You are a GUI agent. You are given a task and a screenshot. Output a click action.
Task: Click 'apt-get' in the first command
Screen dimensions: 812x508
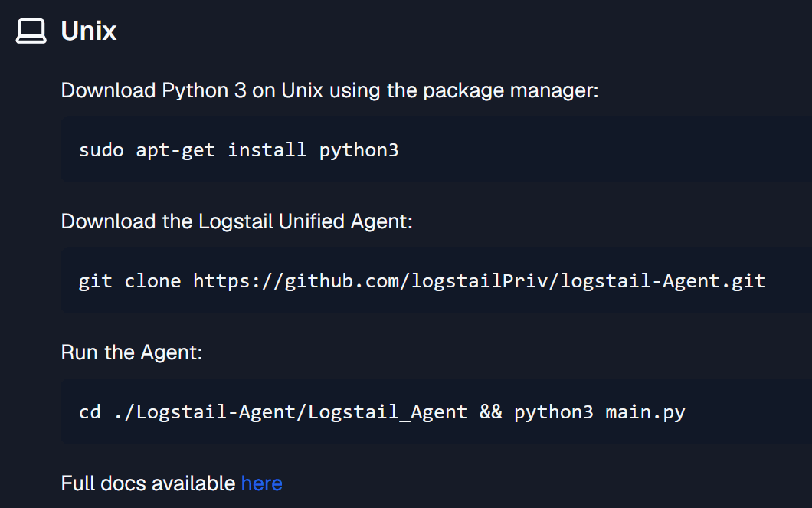pyautogui.click(x=175, y=151)
